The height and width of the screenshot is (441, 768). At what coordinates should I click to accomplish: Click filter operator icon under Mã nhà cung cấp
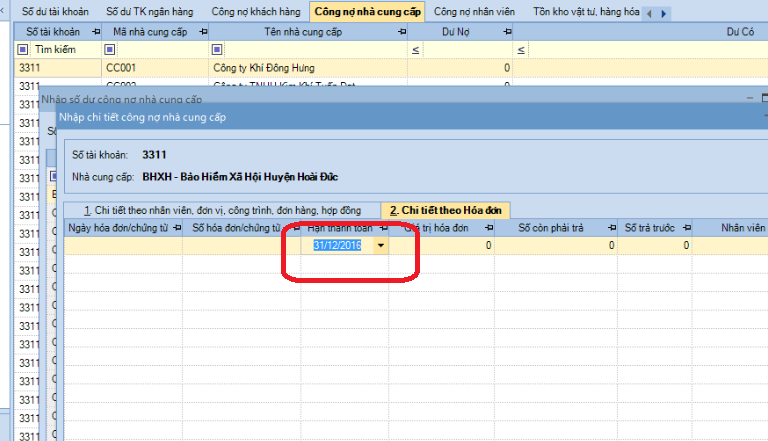tap(113, 49)
